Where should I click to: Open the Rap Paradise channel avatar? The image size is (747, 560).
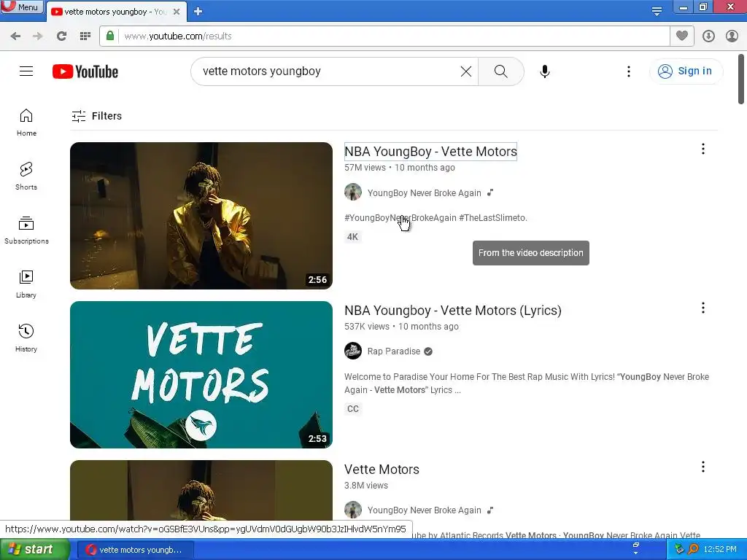point(353,351)
